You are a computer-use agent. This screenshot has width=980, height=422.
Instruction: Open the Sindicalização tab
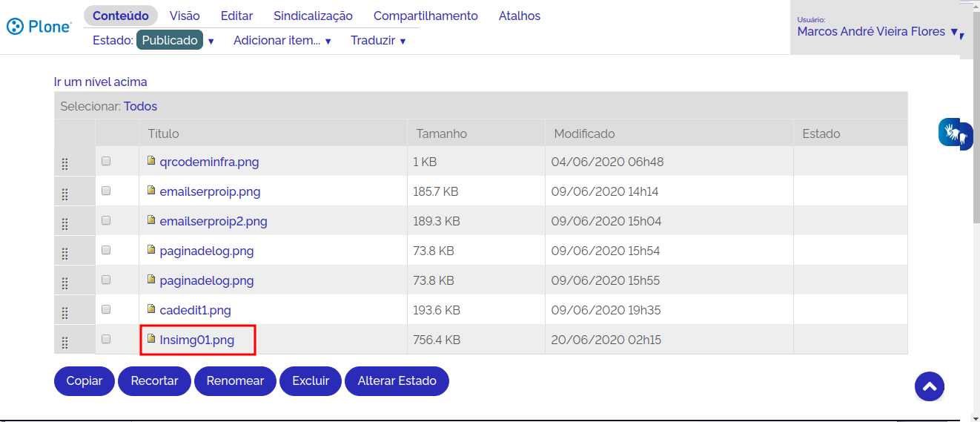(x=313, y=16)
